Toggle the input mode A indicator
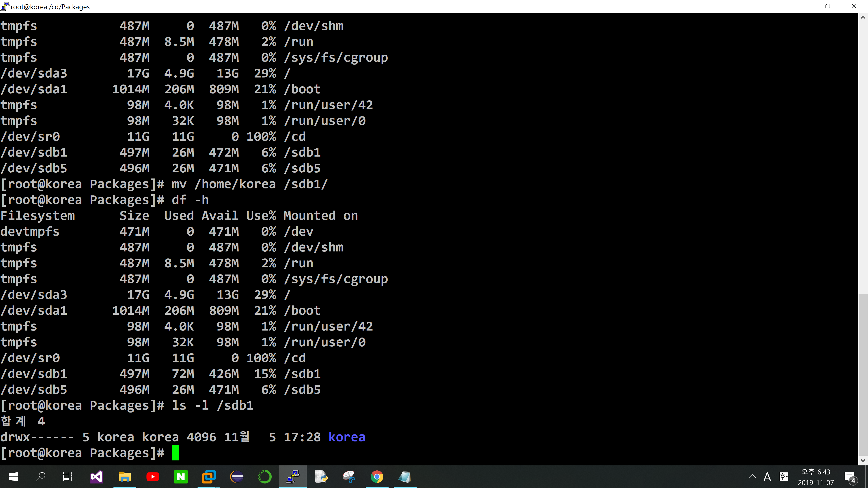 [767, 476]
